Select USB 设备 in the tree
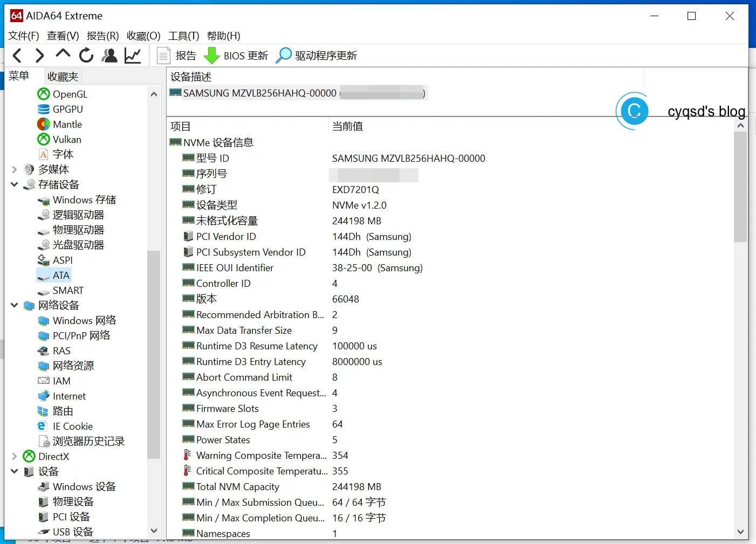Image resolution: width=756 pixels, height=544 pixels. (65, 532)
